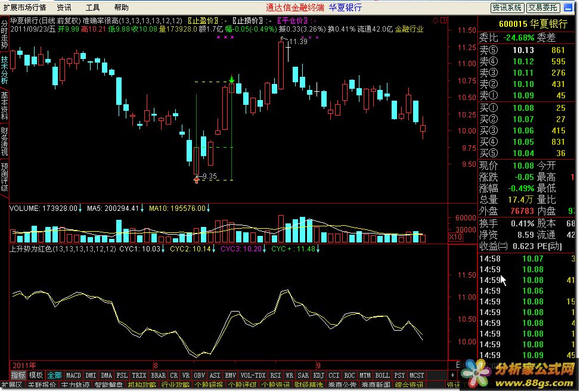Click the 通达信金融终端 title text
Image resolution: width=580 pixels, height=392 pixels.
[x=295, y=7]
